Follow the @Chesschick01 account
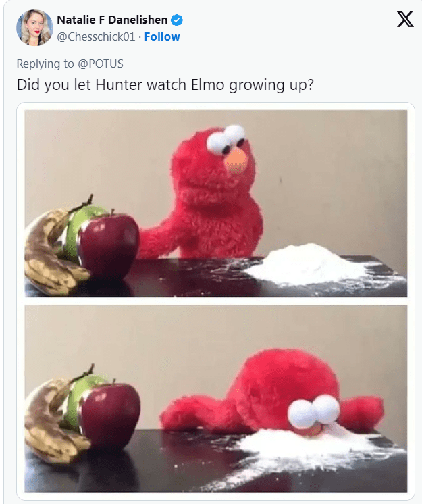Image resolution: width=422 pixels, height=504 pixels. [162, 36]
